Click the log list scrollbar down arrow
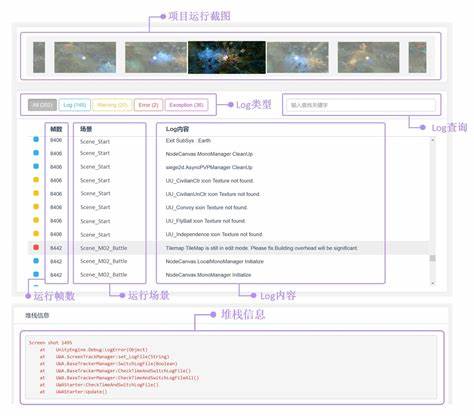474x416 pixels. pos(433,283)
